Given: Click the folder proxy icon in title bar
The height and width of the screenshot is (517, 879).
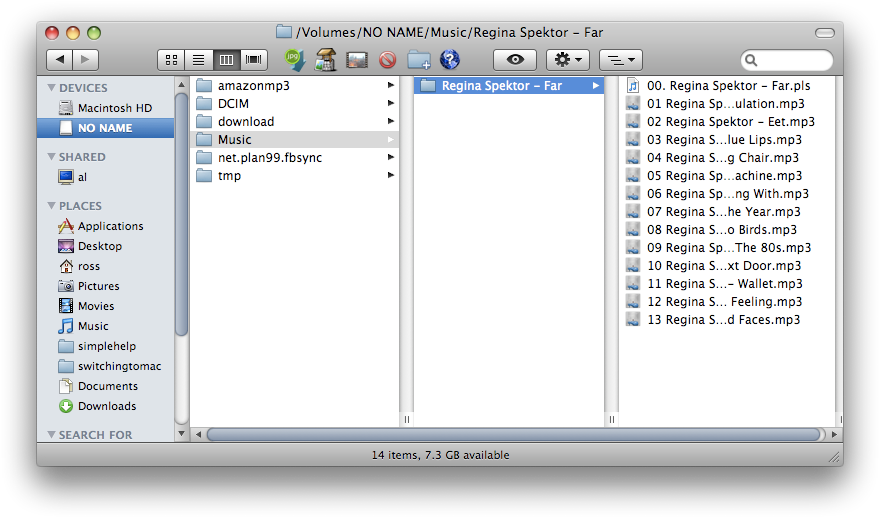Looking at the screenshot, I should 284,31.
